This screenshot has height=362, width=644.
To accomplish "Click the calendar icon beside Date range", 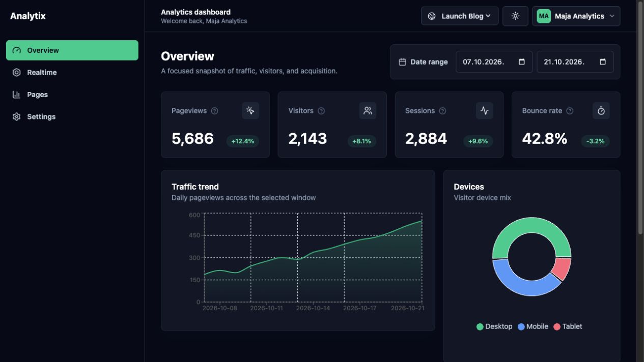I will 402,62.
